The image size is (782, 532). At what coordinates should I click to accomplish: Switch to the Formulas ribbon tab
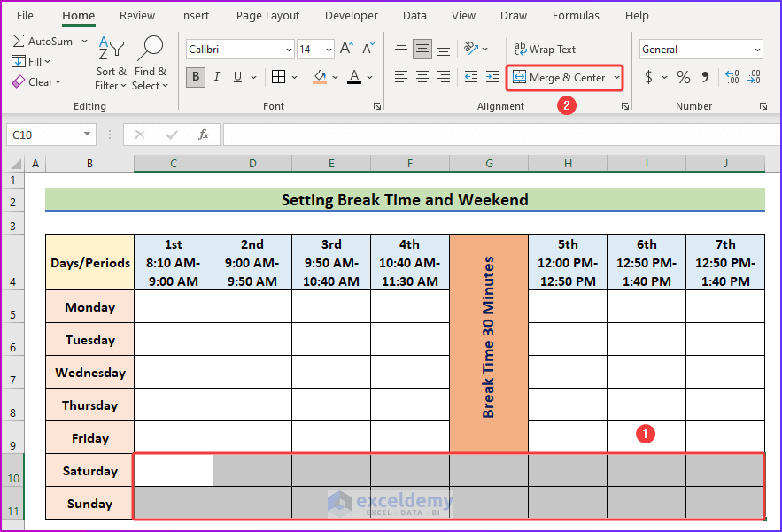(576, 15)
